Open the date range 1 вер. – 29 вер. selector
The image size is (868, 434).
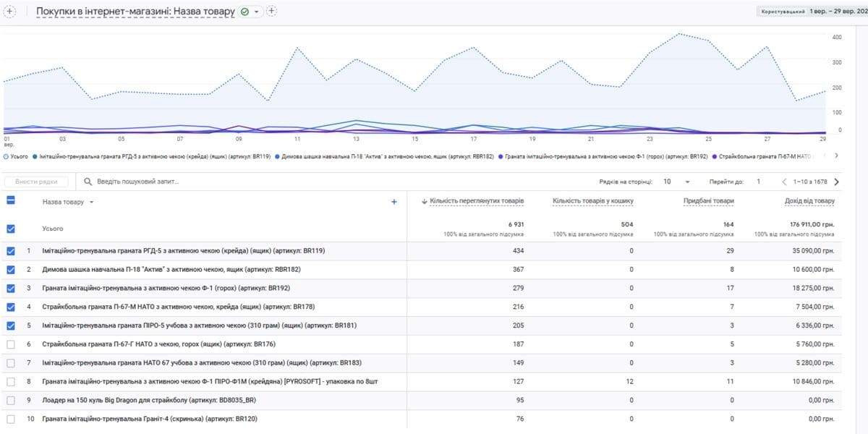[x=838, y=12]
